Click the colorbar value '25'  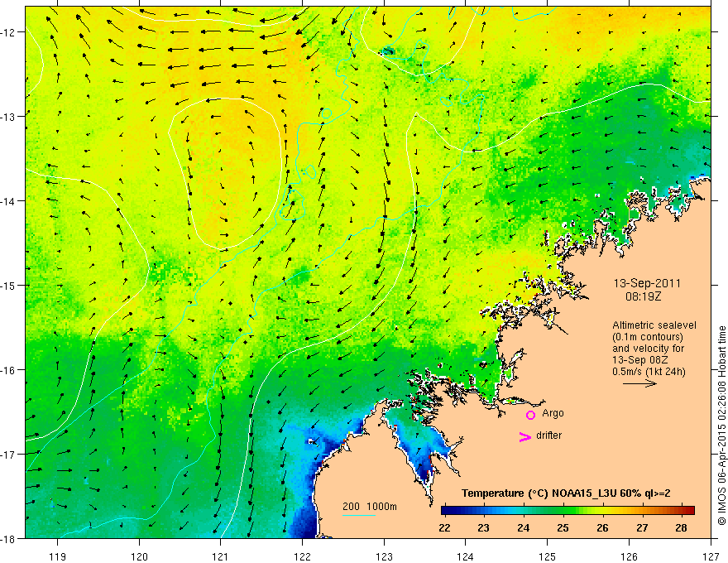pos(563,527)
